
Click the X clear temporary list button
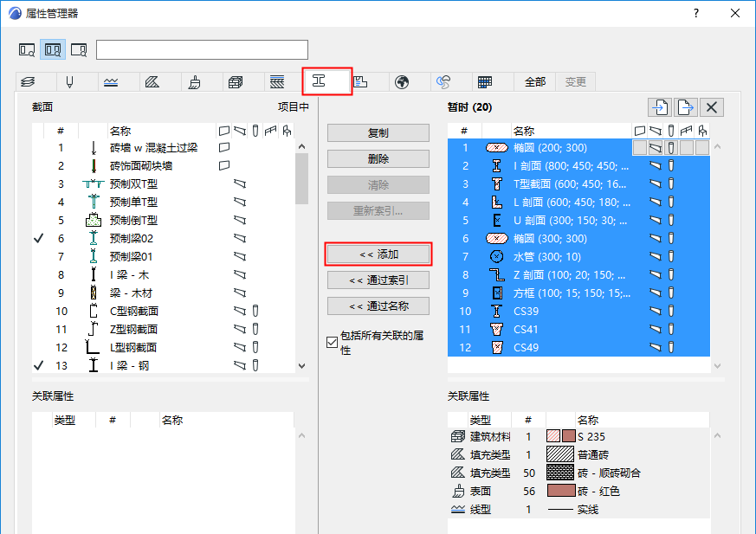(712, 107)
